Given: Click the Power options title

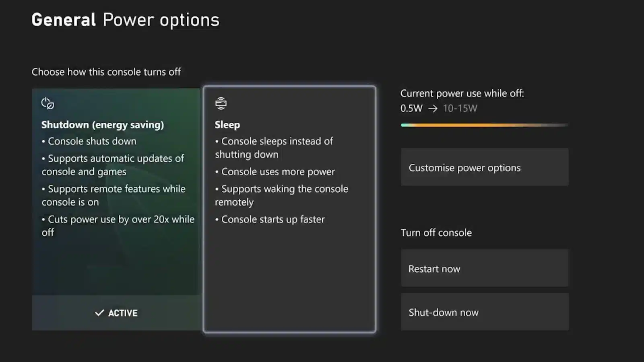Looking at the screenshot, I should tap(161, 19).
